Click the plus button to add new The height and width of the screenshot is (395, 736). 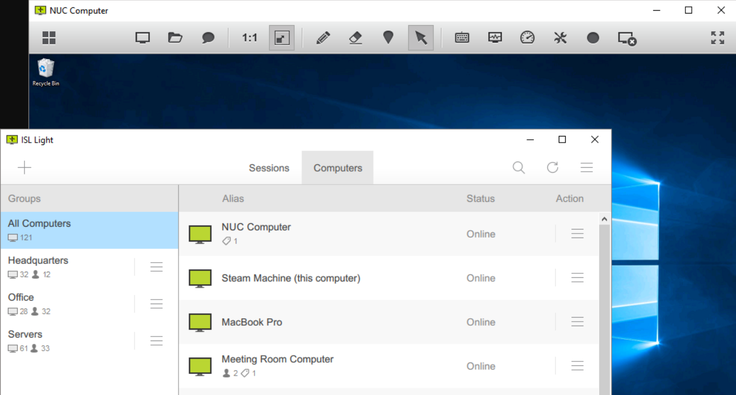pyautogui.click(x=24, y=167)
